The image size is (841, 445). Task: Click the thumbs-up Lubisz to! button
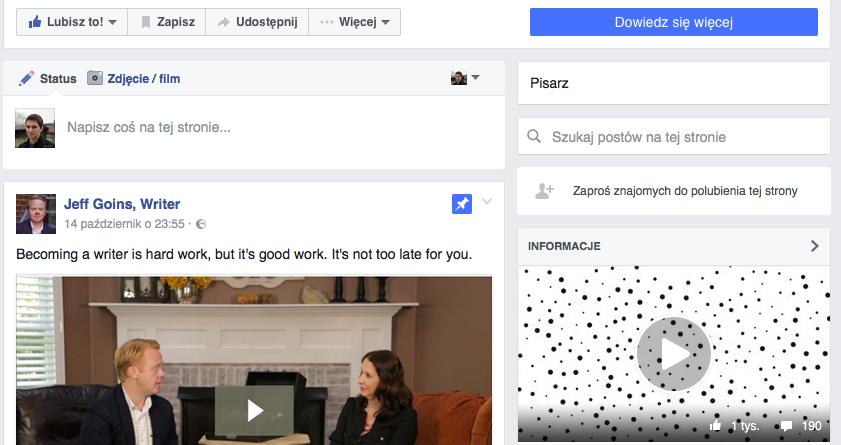click(x=72, y=22)
